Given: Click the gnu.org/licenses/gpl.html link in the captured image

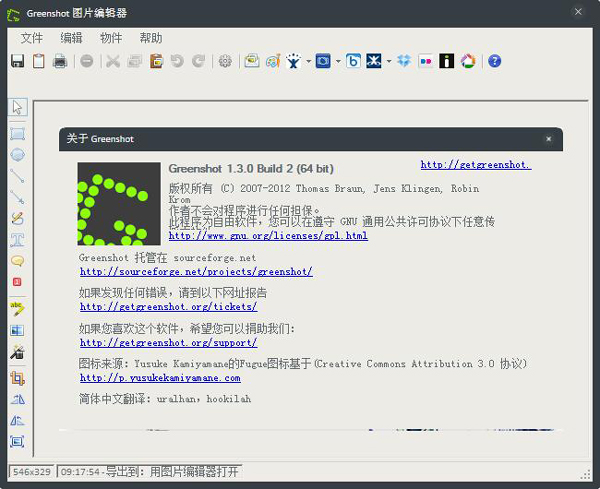Looking at the screenshot, I should point(268,235).
